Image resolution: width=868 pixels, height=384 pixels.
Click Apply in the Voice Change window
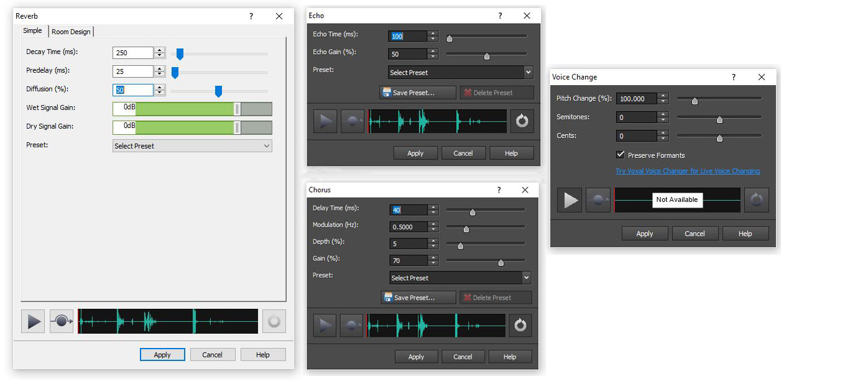[645, 234]
